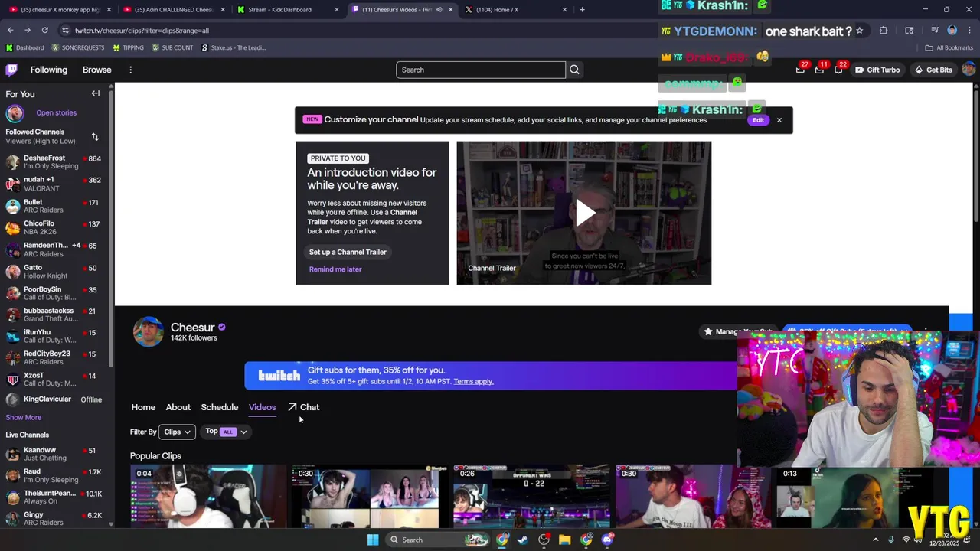Open the Browse page
Viewport: 980px width, 551px height.
pyautogui.click(x=97, y=70)
